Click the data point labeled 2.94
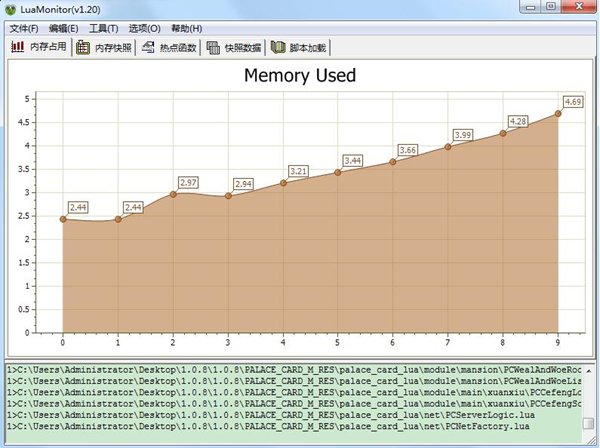 [x=228, y=196]
